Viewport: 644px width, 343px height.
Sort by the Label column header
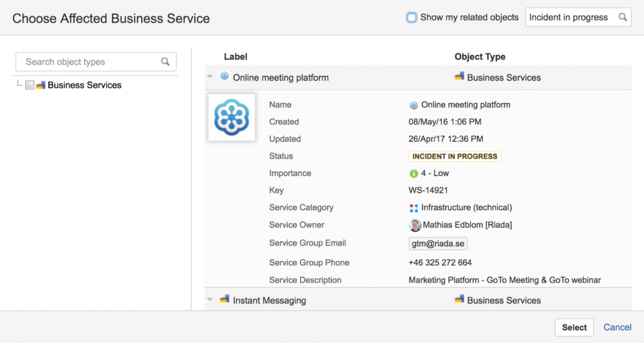pos(235,57)
